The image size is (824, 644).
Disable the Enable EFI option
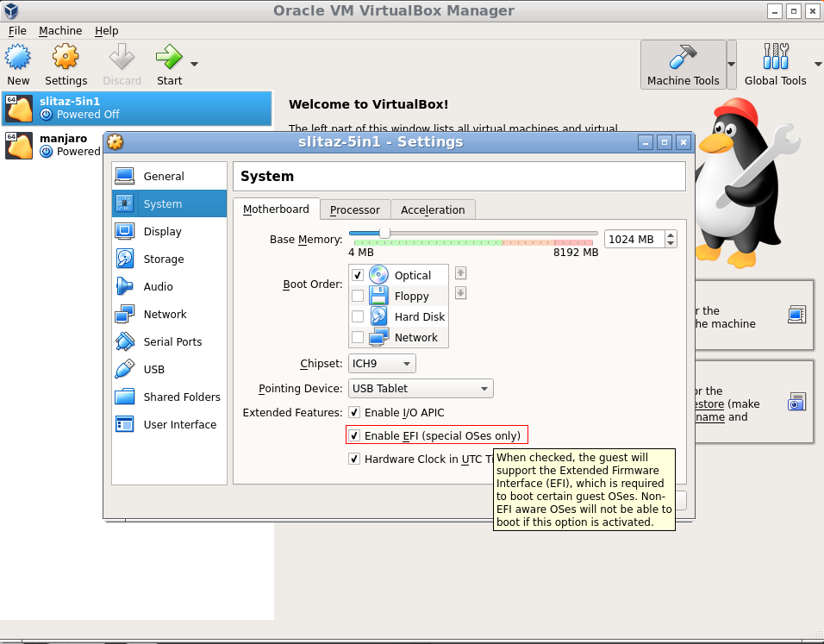click(x=354, y=435)
